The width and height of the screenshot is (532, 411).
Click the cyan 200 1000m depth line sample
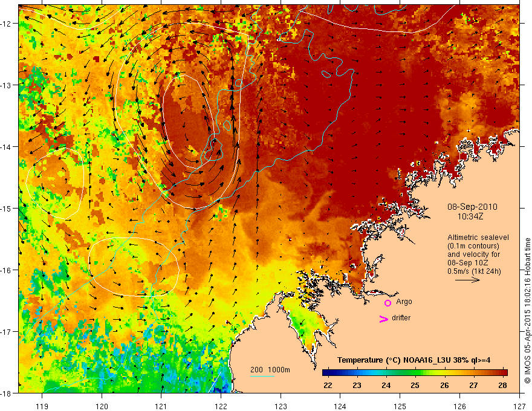pos(262,376)
